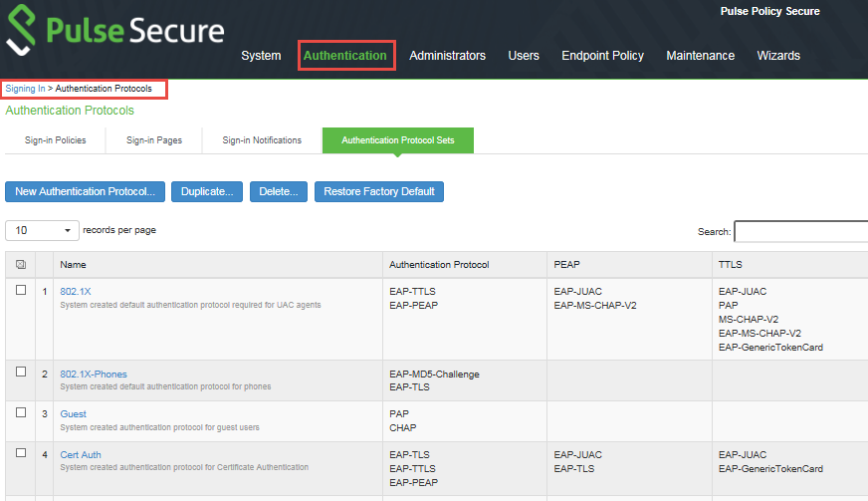This screenshot has height=501, width=868.
Task: Open the Wizards menu
Action: [778, 56]
